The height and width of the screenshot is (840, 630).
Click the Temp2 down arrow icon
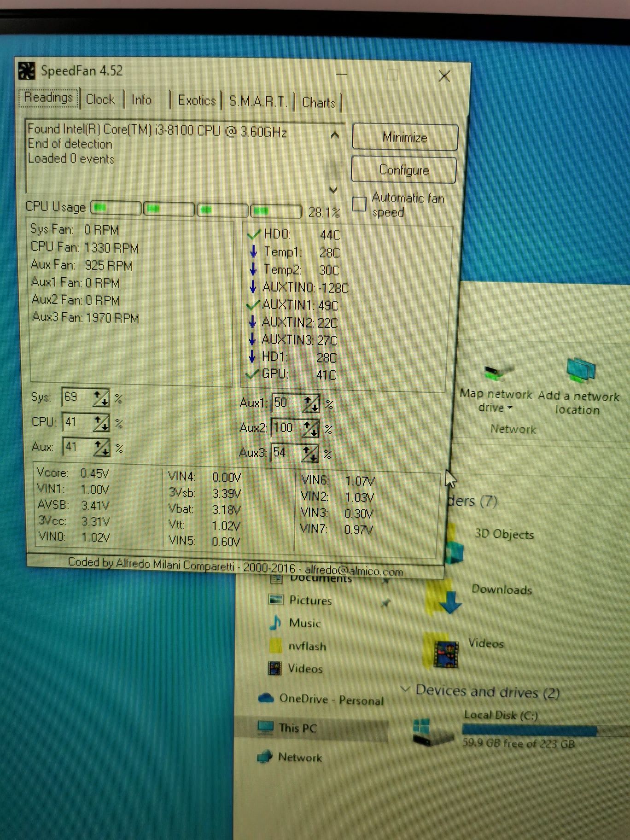point(253,269)
